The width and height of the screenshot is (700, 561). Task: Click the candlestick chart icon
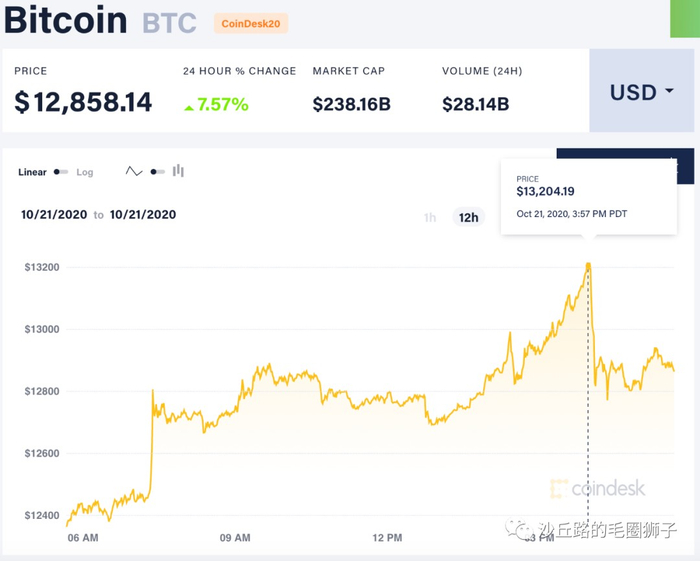pos(178,171)
